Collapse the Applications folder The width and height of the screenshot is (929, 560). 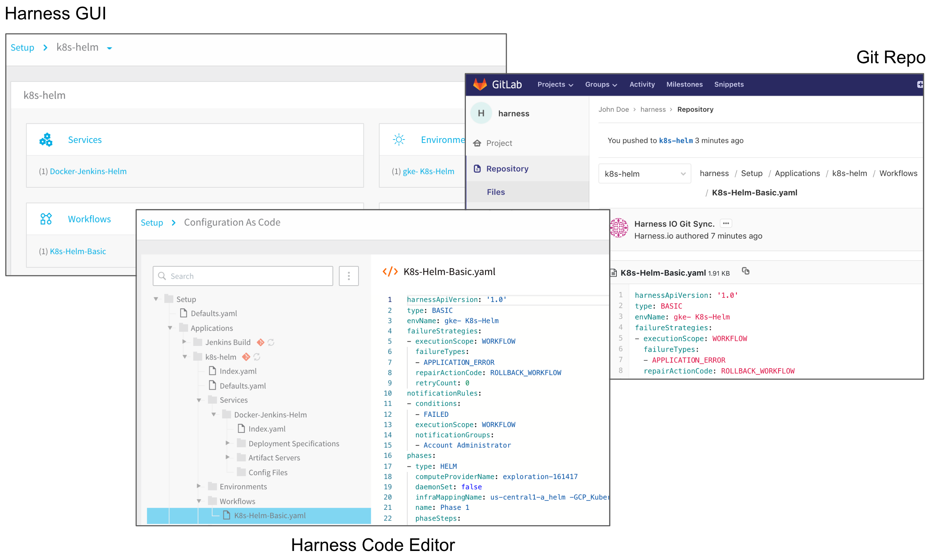(170, 328)
